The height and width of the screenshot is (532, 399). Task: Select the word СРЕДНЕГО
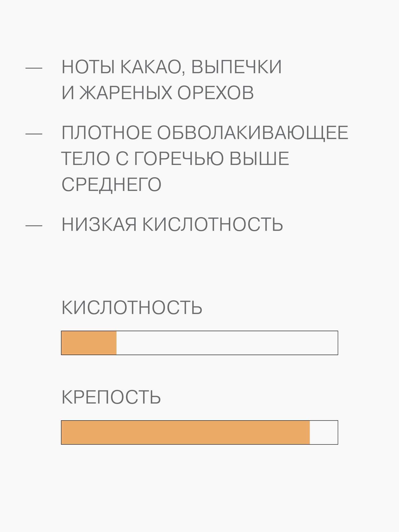click(111, 185)
